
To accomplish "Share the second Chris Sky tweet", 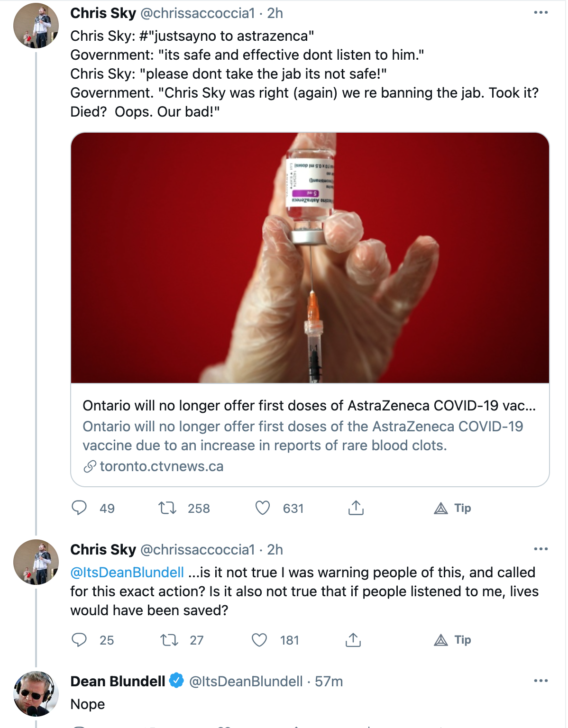I will tap(353, 639).
